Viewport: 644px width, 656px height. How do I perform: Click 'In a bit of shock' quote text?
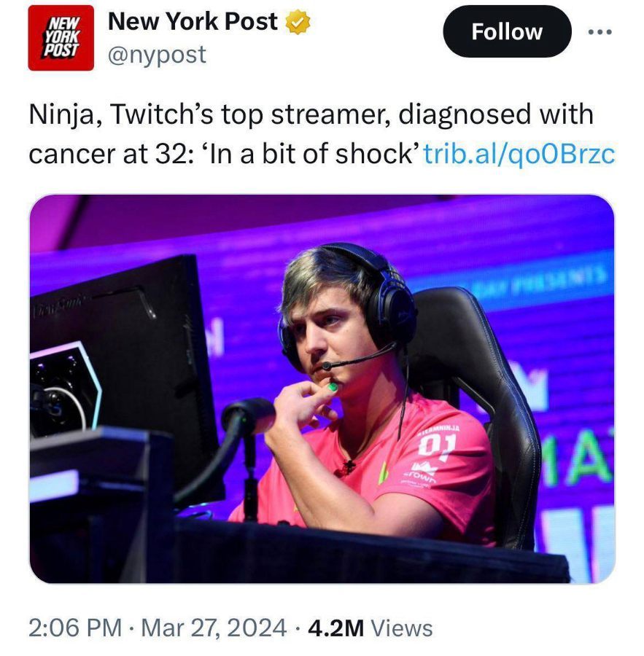point(311,154)
